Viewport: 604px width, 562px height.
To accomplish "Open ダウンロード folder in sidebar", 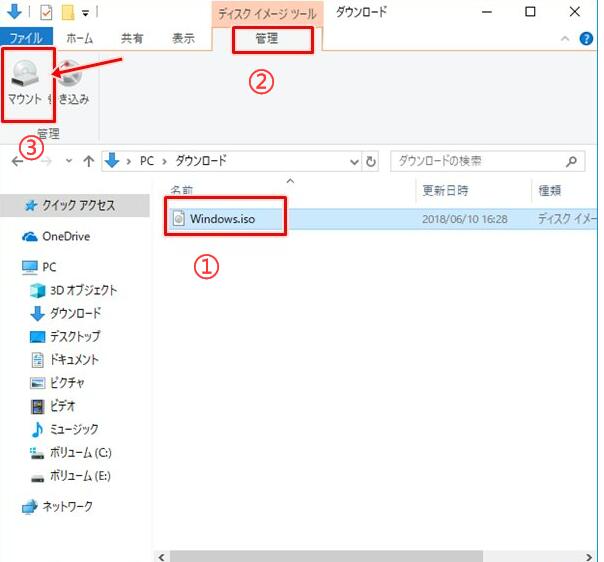I will (x=65, y=313).
